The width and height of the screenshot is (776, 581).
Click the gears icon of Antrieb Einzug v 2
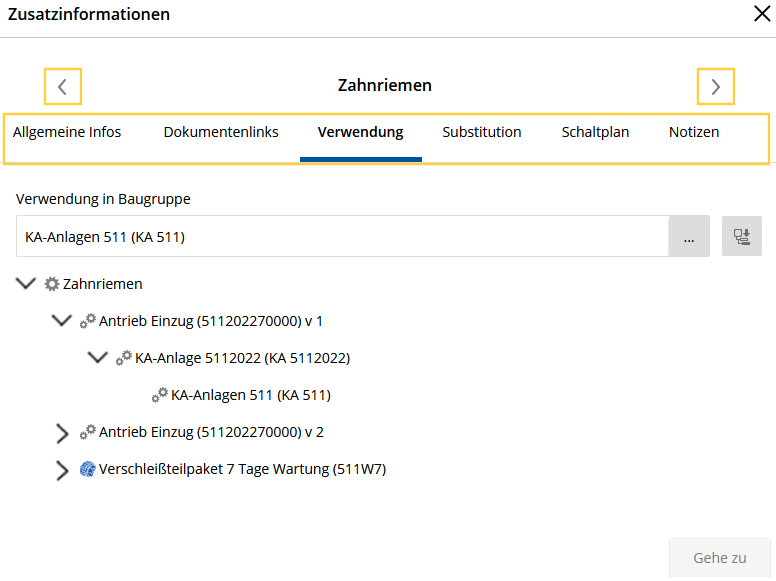pos(88,432)
